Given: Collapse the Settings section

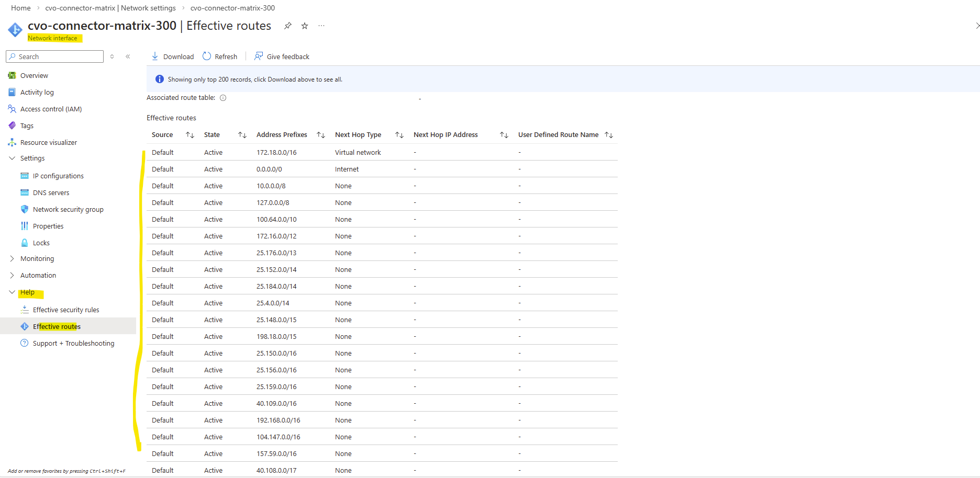Looking at the screenshot, I should [x=12, y=158].
